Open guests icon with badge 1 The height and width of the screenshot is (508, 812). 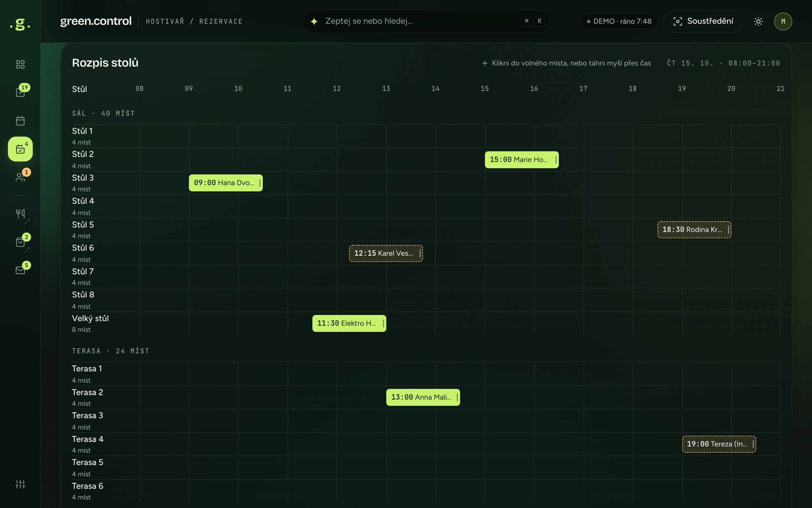(20, 177)
